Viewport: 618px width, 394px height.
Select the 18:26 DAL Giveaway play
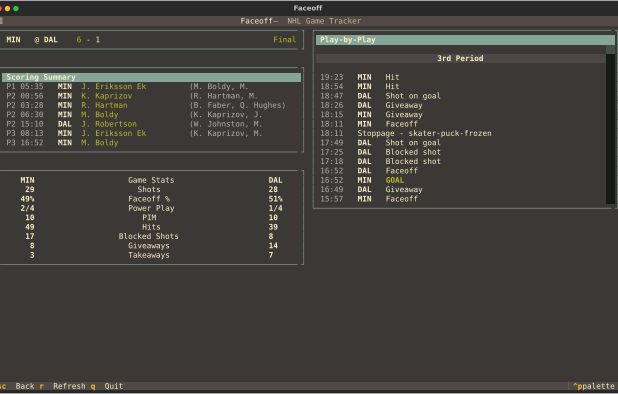pyautogui.click(x=461, y=105)
